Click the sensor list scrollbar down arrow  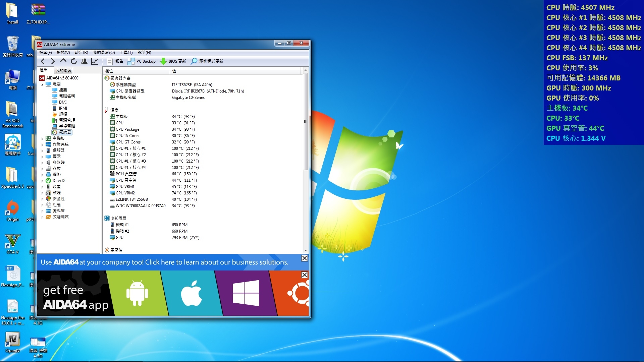[x=305, y=250]
